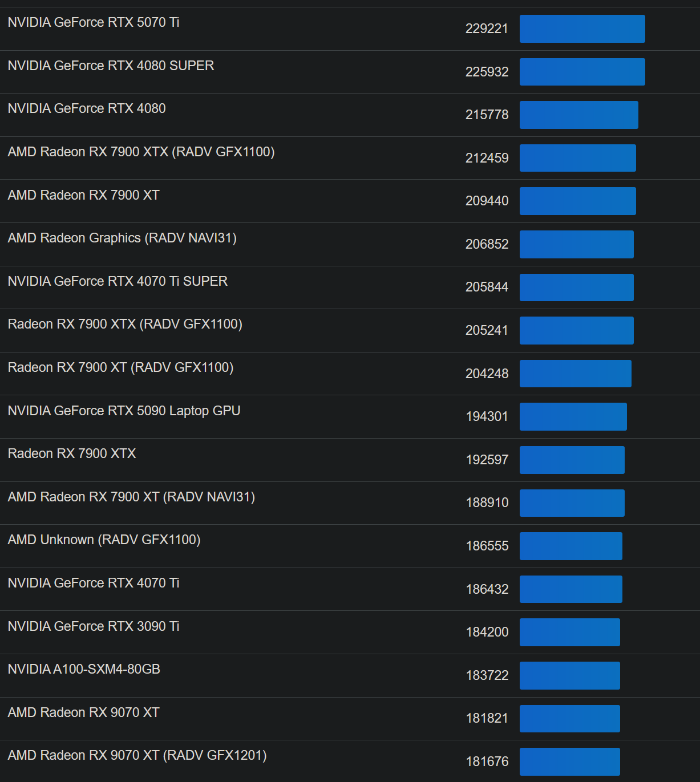Open AMD Radeon RX 7900 XTX (RADV GFX1100)
This screenshot has width=700, height=782.
click(x=141, y=152)
